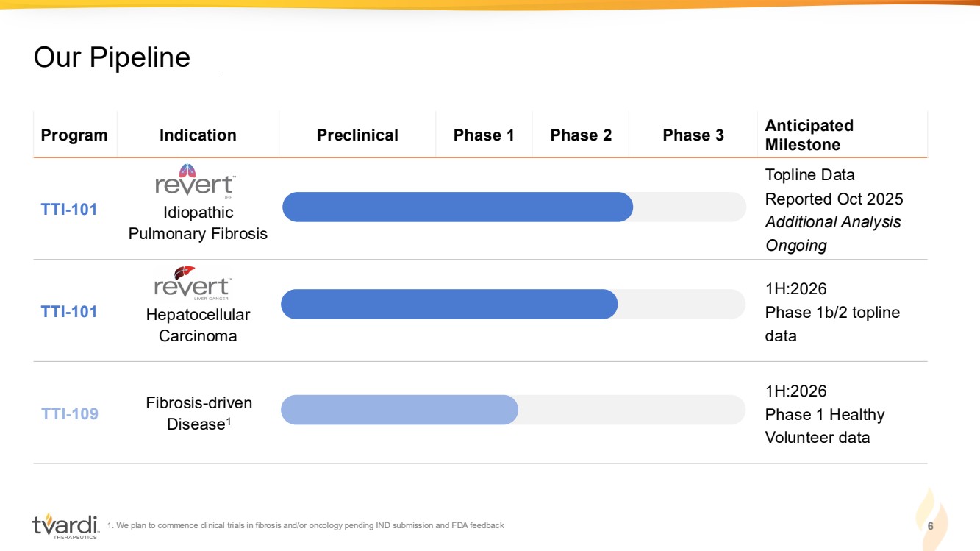Click the Tvardi Therapeutics logo
The image size is (980, 551).
tap(65, 525)
